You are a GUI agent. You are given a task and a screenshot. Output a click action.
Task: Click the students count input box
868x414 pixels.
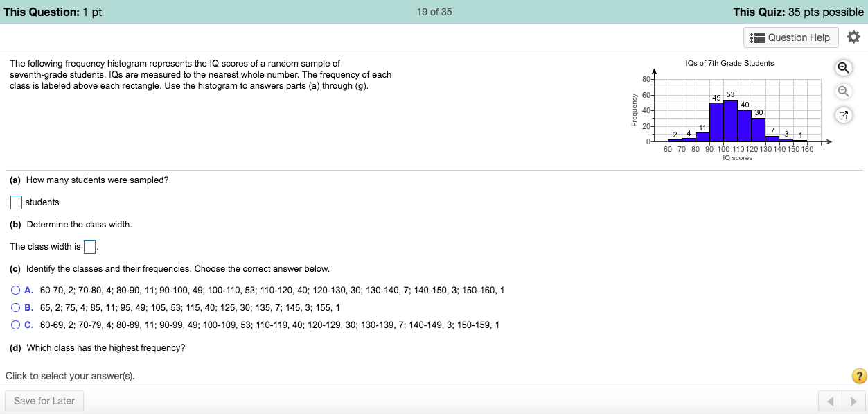tap(15, 202)
